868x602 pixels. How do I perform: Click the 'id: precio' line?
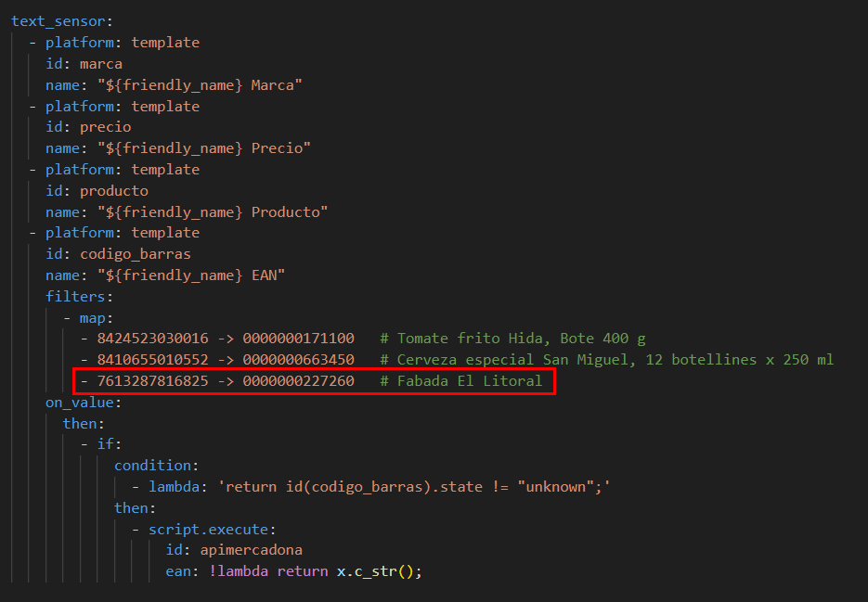tap(88, 127)
